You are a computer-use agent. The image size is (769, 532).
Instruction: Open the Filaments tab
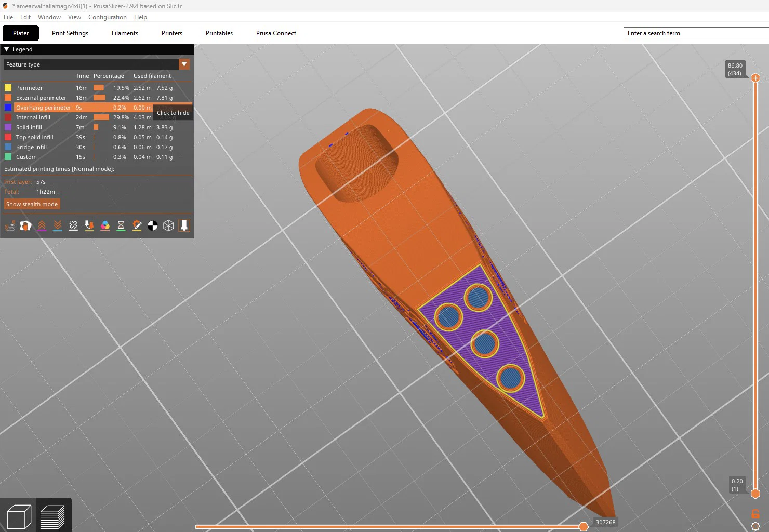coord(125,33)
